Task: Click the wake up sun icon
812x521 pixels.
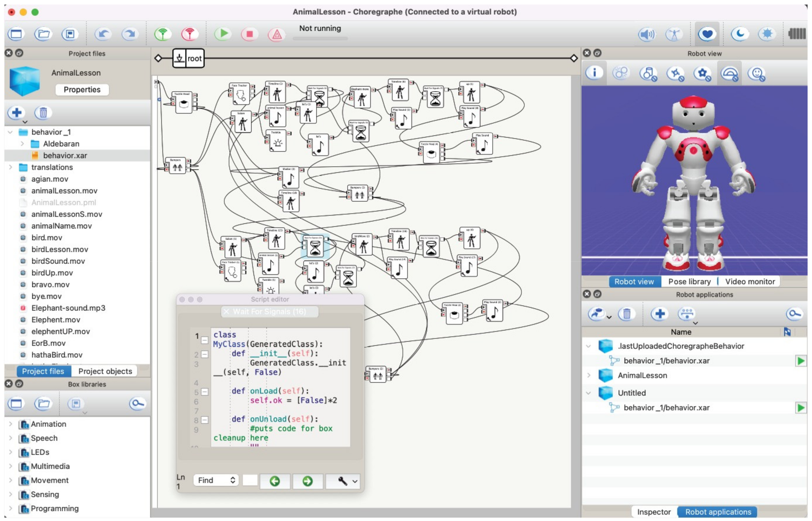Action: click(767, 34)
